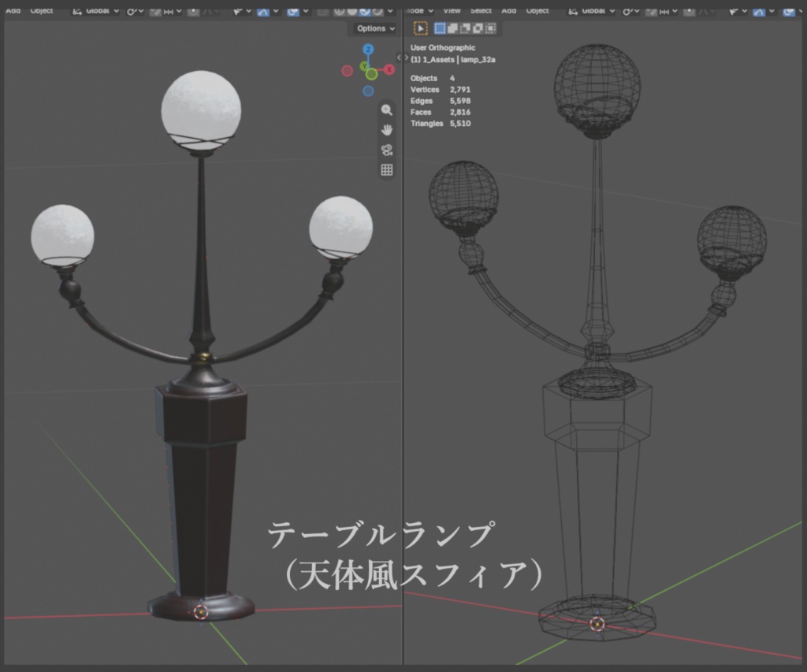Toggle snapping magnet in right viewport header
807x672 pixels.
click(x=652, y=11)
